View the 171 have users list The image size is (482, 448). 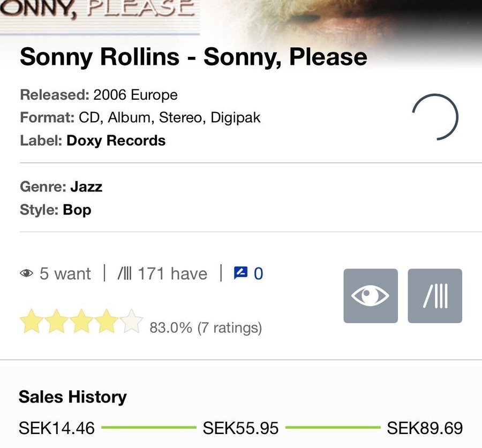[172, 274]
